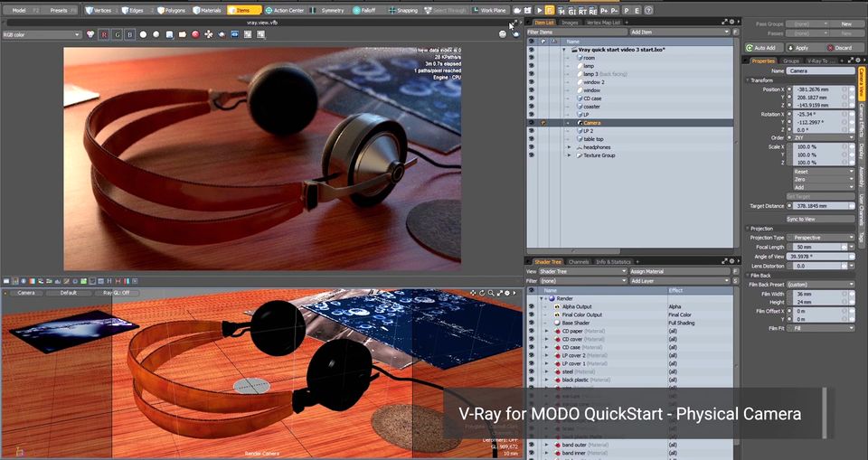Select the Polygons selection mode
Image resolution: width=868 pixels, height=460 pixels.
click(x=172, y=10)
